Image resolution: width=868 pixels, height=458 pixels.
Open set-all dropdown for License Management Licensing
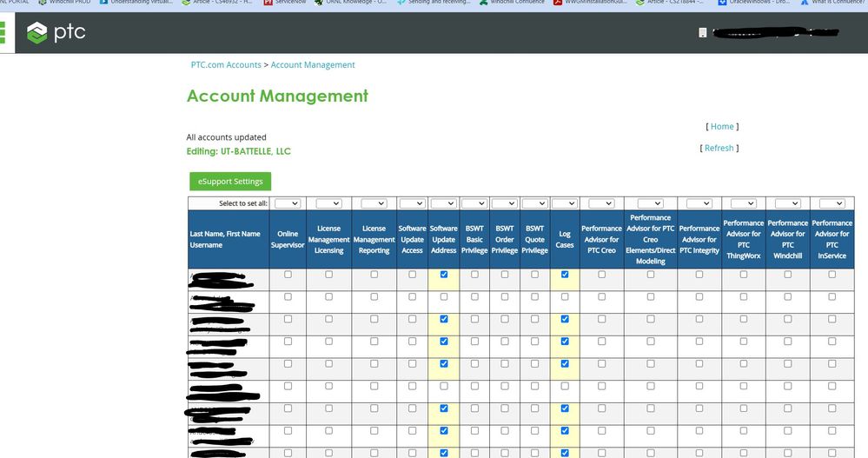point(328,203)
